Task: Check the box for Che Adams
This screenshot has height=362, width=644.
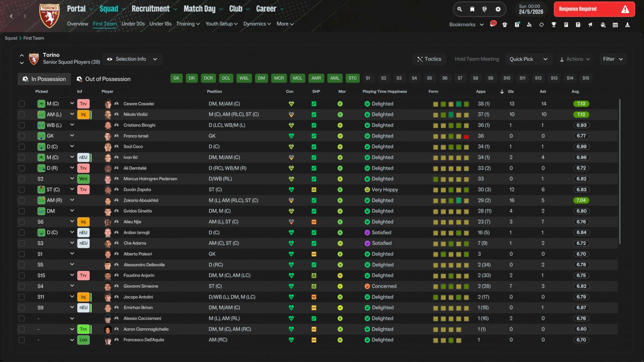Action: tap(22, 243)
